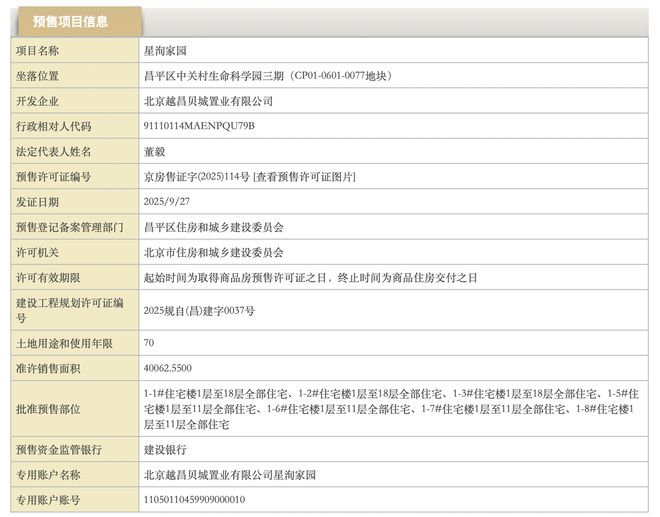Image resolution: width=660 pixels, height=517 pixels.
Task: Click the land use years value 70
Action: point(150,343)
